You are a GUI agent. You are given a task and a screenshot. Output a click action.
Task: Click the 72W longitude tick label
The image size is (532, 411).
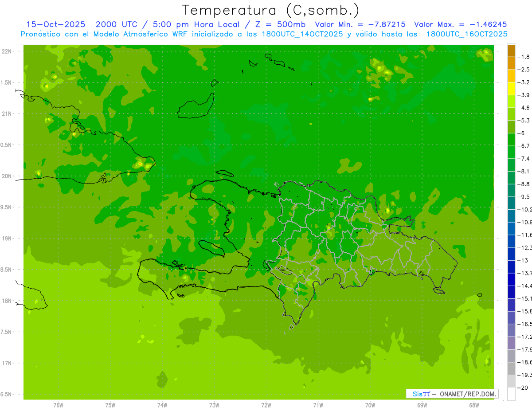[266, 405]
